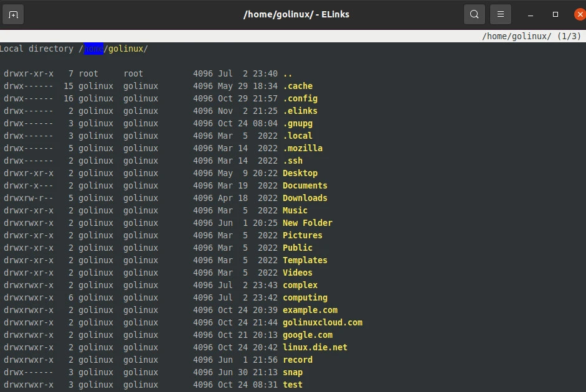This screenshot has height=392, width=586.
Task: Open the .cache directory
Action: [x=300, y=86]
